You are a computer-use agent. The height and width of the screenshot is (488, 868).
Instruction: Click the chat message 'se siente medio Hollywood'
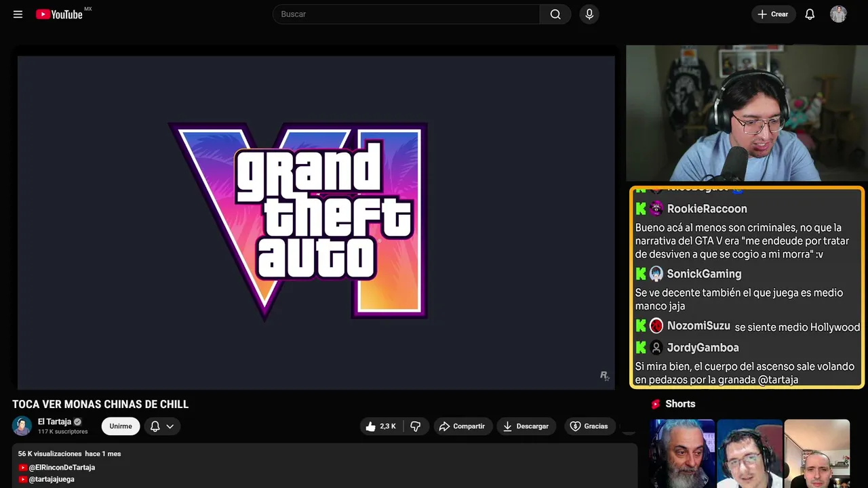[x=797, y=327]
